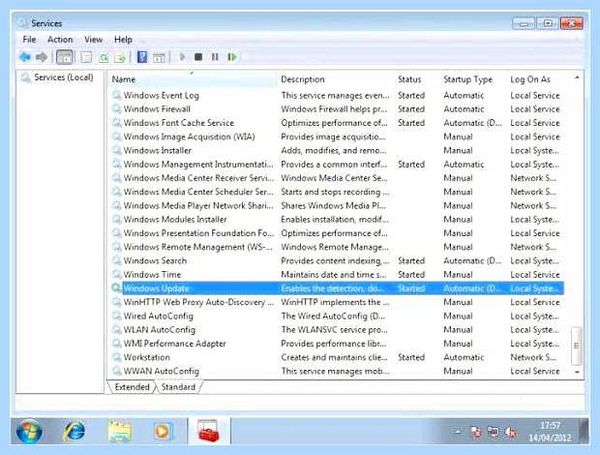Viewport: 600px width, 455px height.
Task: Open the File menu
Action: click(x=29, y=39)
